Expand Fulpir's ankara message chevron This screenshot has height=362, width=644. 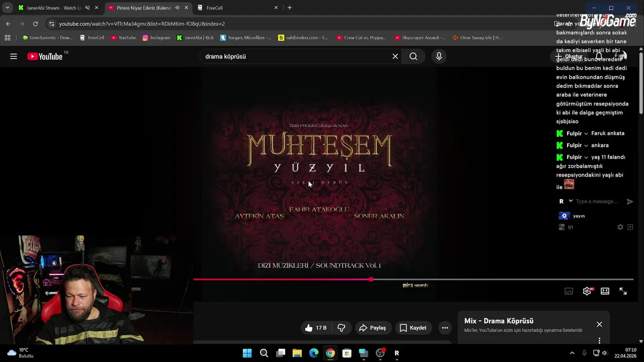(x=586, y=146)
